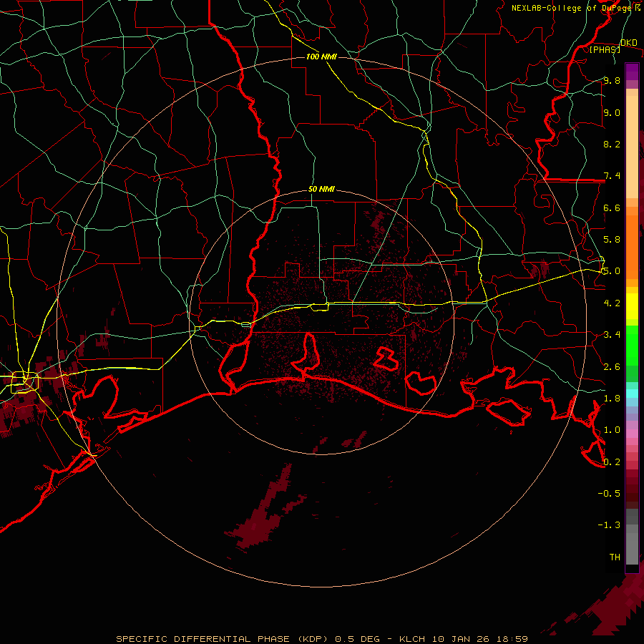The height and width of the screenshot is (644, 644).
Task: Click the -1.3 scale value
Action: 609,525
